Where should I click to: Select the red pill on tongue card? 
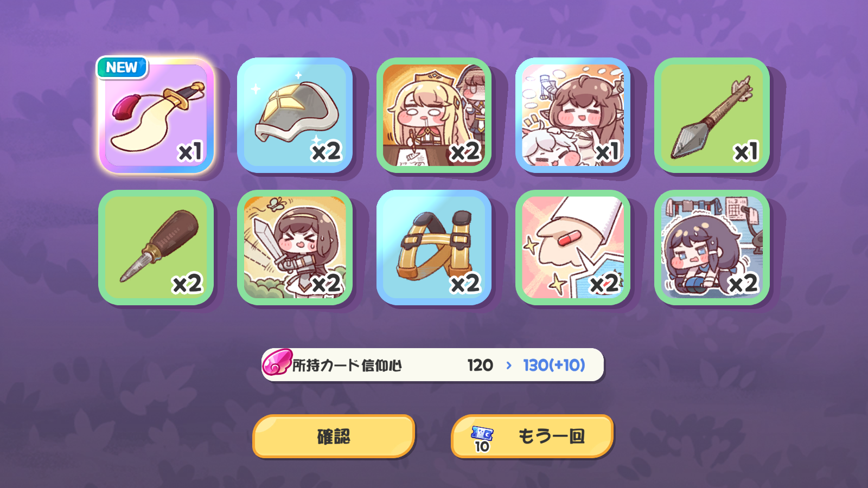click(x=573, y=247)
